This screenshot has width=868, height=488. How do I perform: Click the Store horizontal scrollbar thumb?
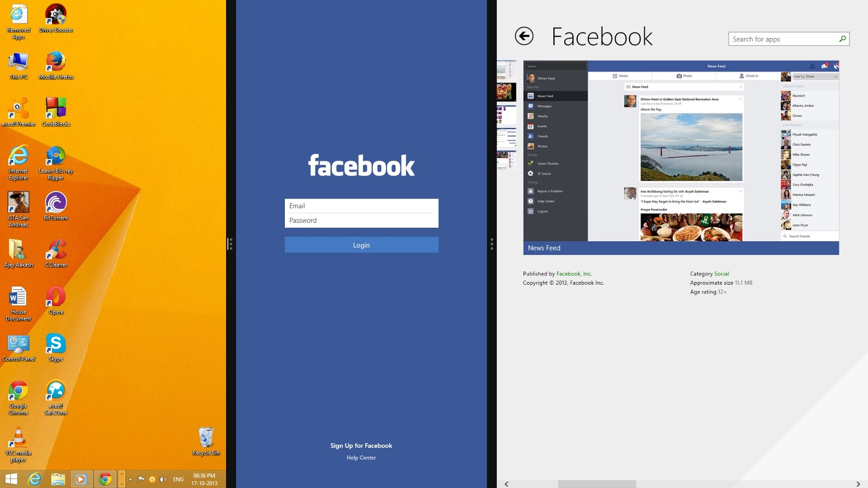pyautogui.click(x=597, y=484)
